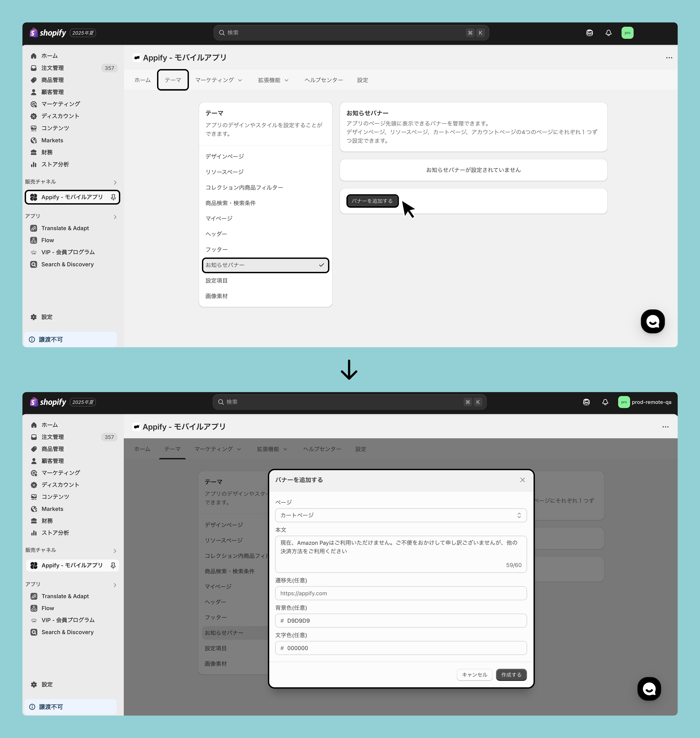
Task: Select ヘッダー in top theme menu
Action: coord(265,234)
